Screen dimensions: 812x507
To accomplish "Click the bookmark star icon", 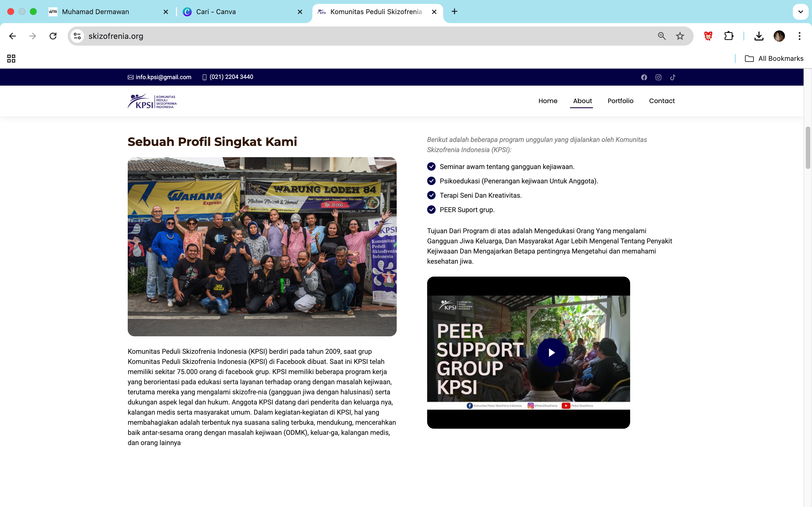I will pyautogui.click(x=680, y=36).
